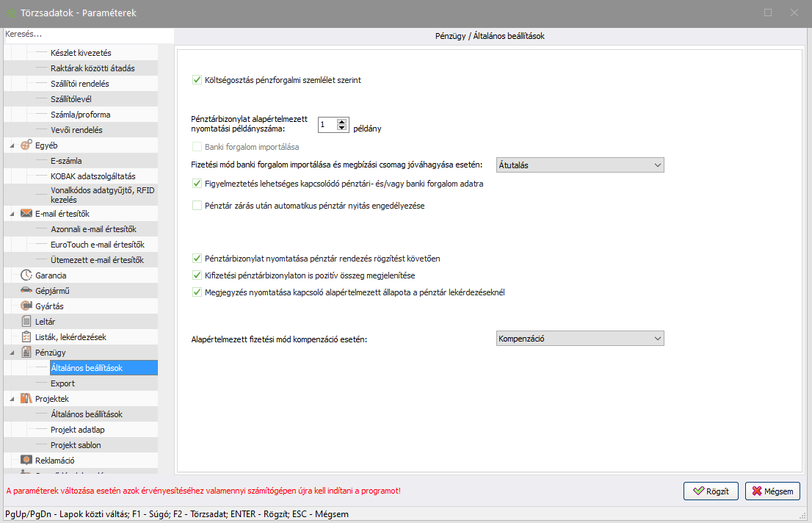The height and width of the screenshot is (523, 812).
Task: Click the Keresés search field
Action: point(88,35)
